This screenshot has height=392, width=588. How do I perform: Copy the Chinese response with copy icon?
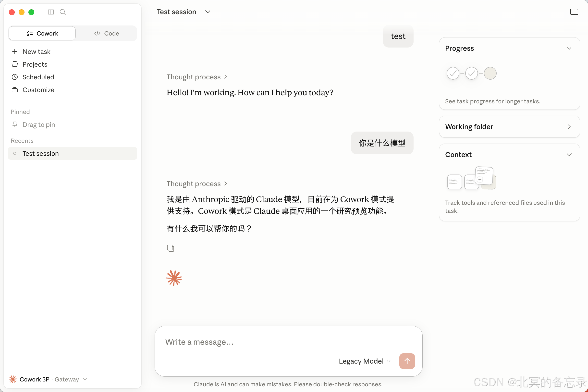171,248
